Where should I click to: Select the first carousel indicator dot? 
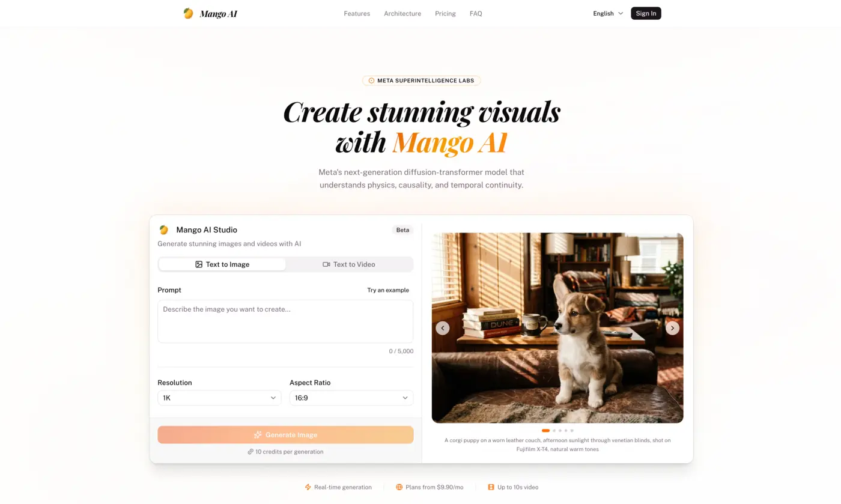545,431
